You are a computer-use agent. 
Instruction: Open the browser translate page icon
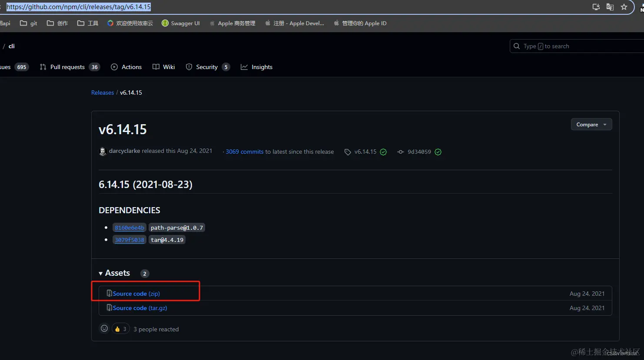(610, 7)
